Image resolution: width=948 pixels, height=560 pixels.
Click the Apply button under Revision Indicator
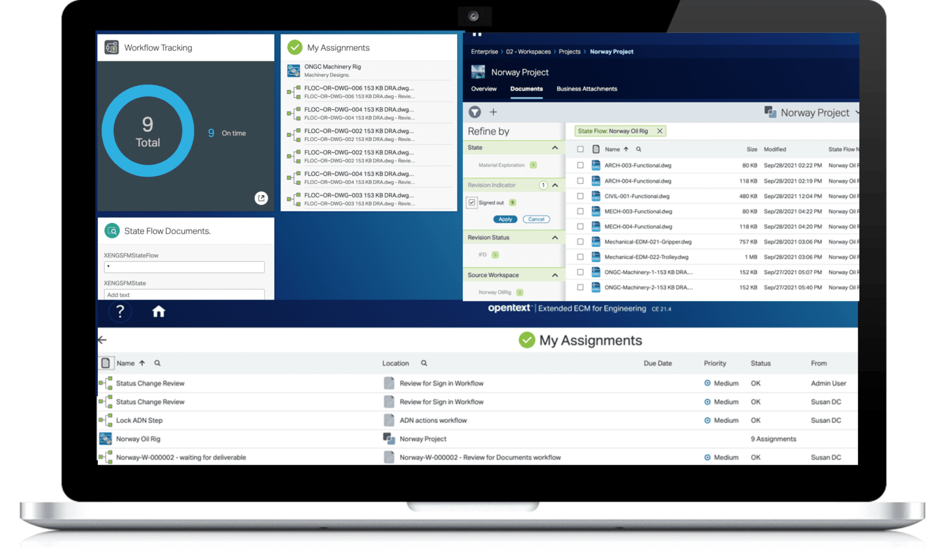[x=505, y=219]
